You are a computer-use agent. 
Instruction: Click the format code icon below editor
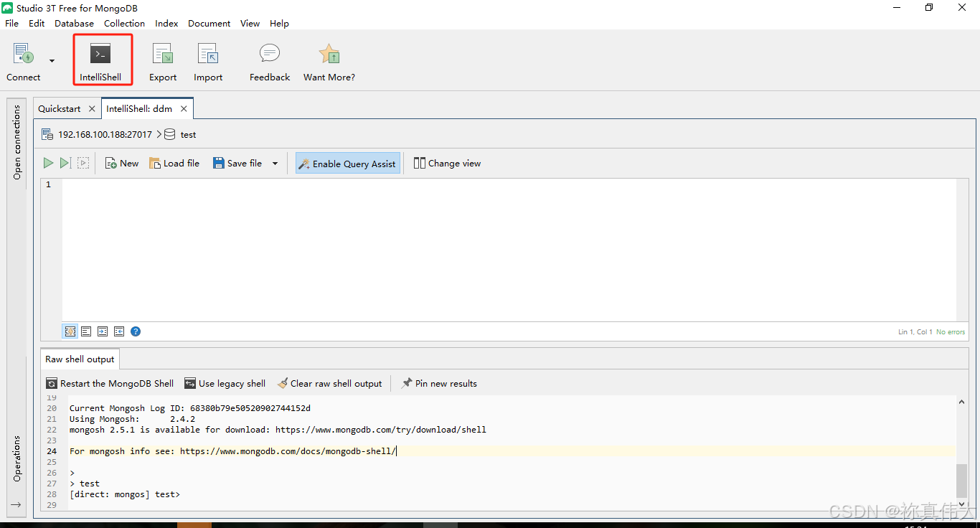[86, 331]
